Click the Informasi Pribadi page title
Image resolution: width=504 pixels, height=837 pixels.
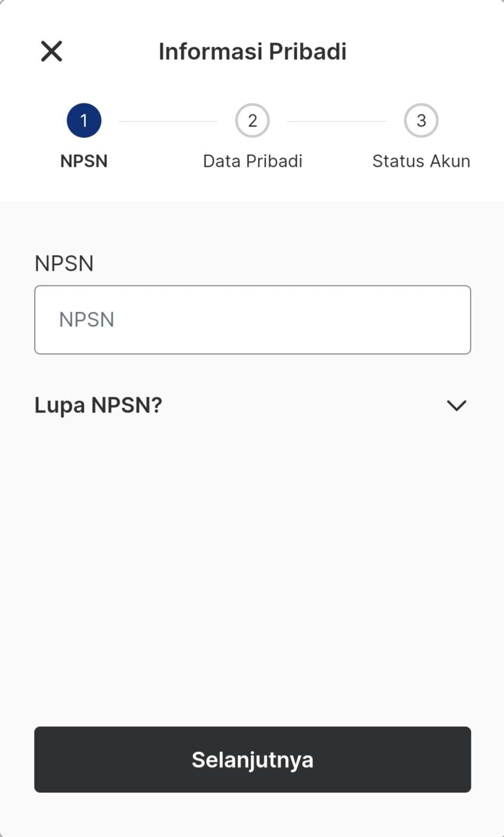point(252,51)
